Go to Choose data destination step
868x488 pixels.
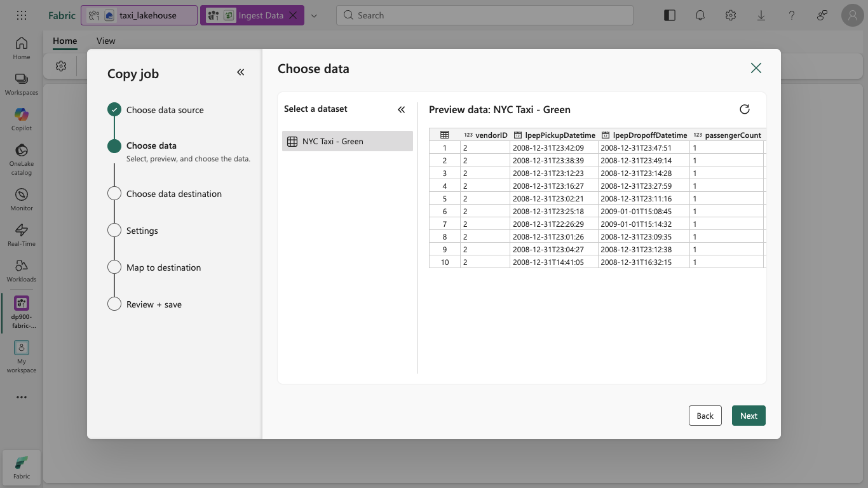point(165,194)
